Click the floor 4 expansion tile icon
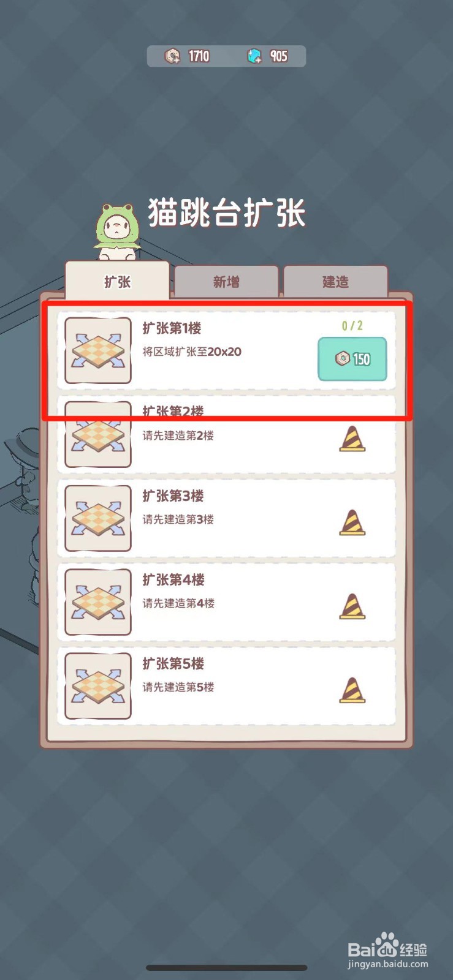 click(x=98, y=603)
